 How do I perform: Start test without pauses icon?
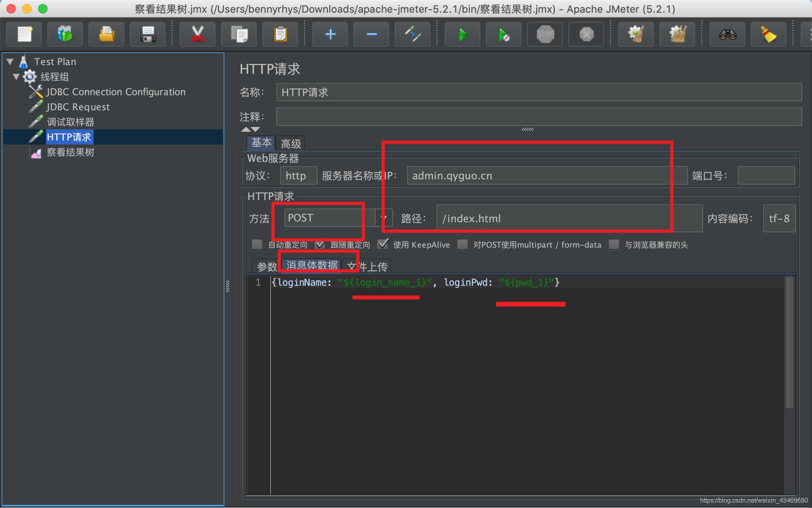[x=504, y=34]
